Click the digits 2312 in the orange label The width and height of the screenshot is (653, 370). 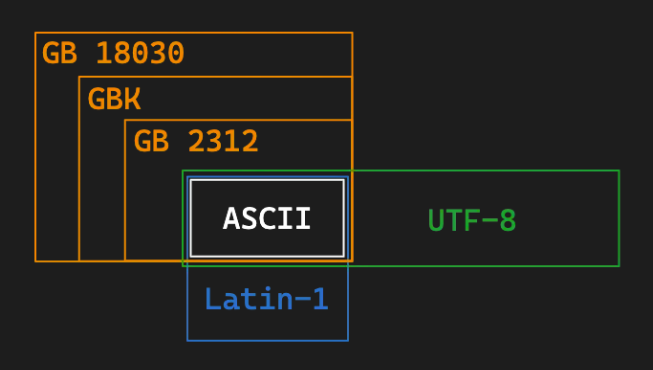click(223, 141)
